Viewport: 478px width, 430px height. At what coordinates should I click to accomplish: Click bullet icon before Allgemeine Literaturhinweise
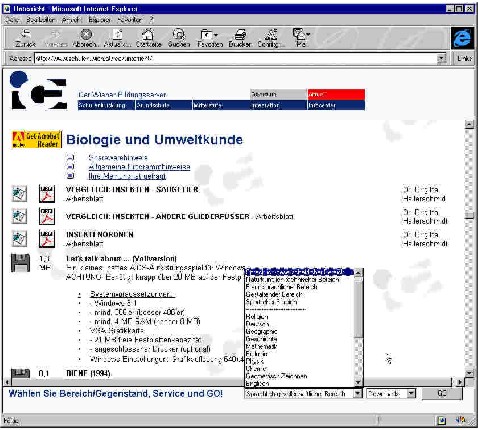(x=71, y=166)
